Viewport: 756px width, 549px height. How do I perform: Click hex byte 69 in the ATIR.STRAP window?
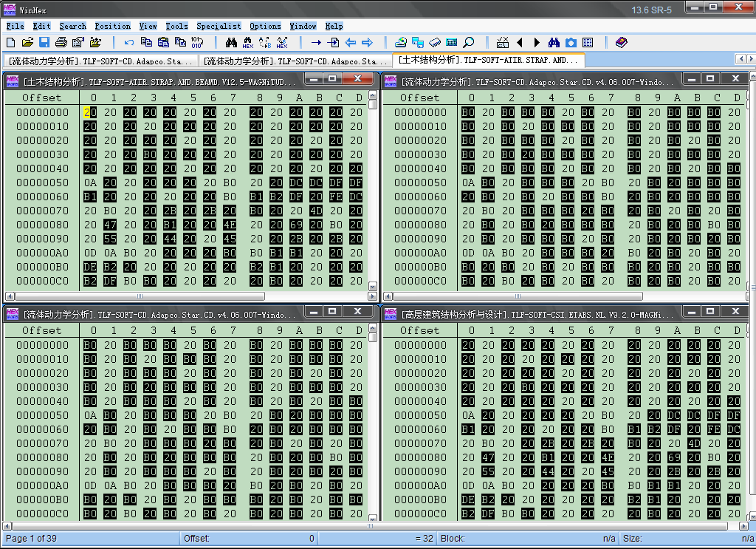tap(296, 225)
